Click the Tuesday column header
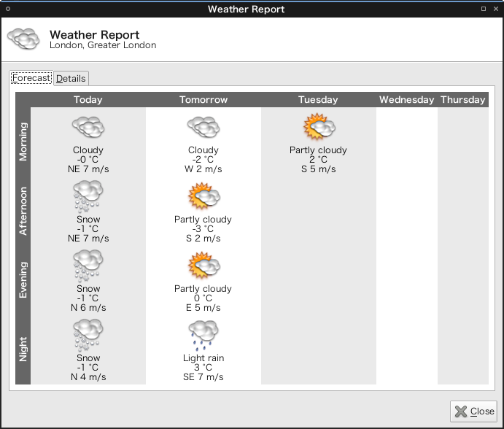The height and width of the screenshot is (429, 504). tap(318, 100)
